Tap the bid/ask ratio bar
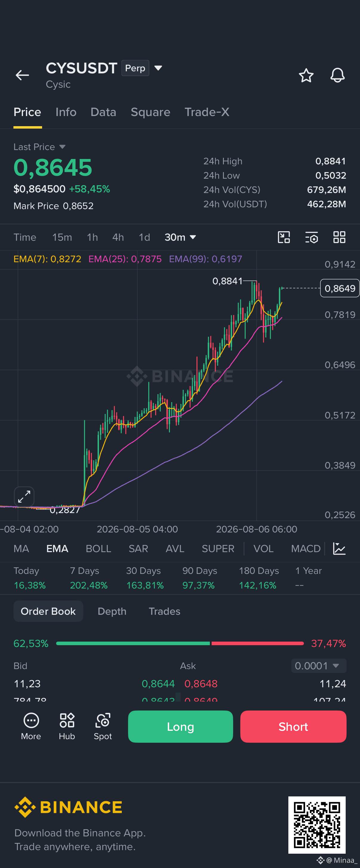This screenshot has height=868, width=360. pos(180,643)
